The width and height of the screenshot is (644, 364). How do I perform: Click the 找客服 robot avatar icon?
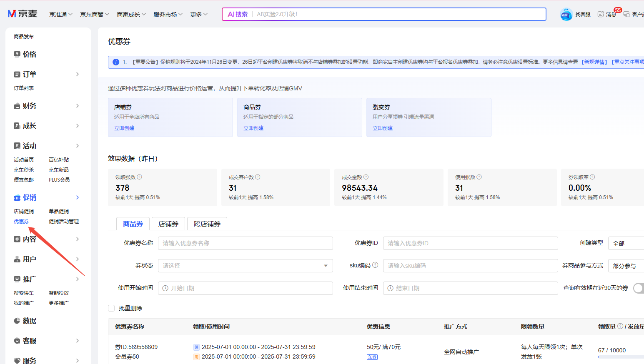click(566, 14)
